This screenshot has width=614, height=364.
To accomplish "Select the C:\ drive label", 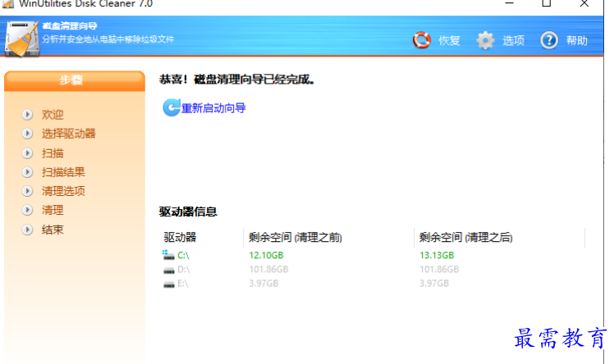I will pyautogui.click(x=183, y=255).
